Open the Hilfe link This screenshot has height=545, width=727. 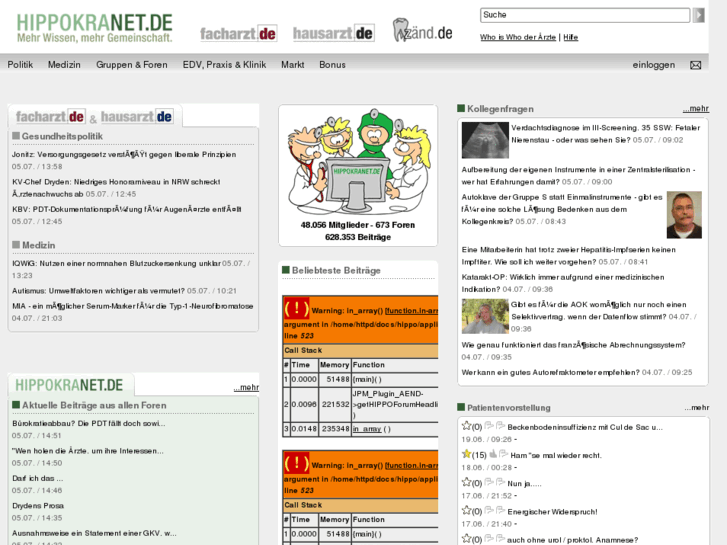click(x=571, y=37)
